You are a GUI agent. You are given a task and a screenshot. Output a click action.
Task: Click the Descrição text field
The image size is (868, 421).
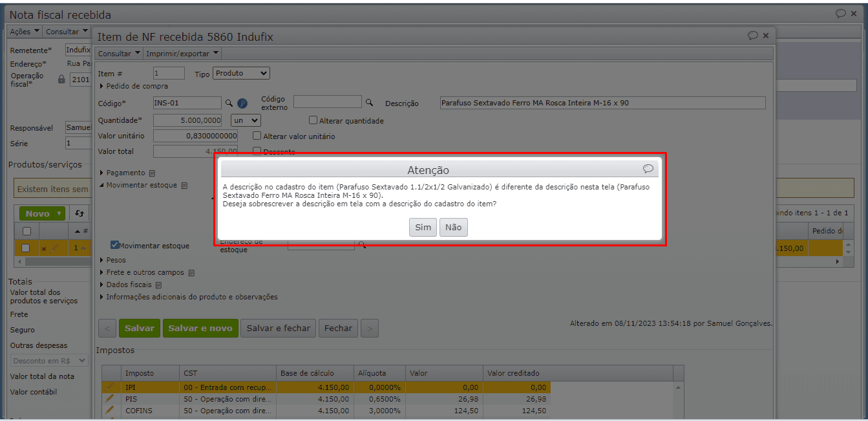pyautogui.click(x=602, y=103)
